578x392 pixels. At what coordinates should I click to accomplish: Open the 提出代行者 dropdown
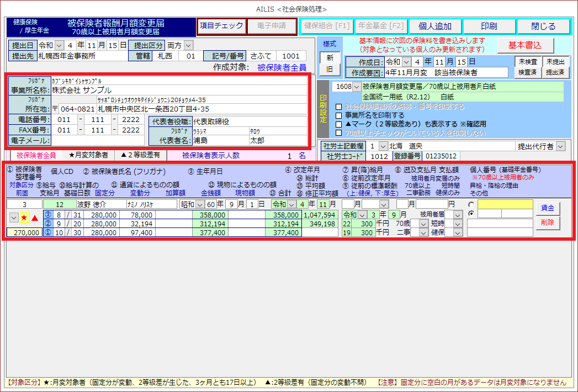tap(561, 146)
